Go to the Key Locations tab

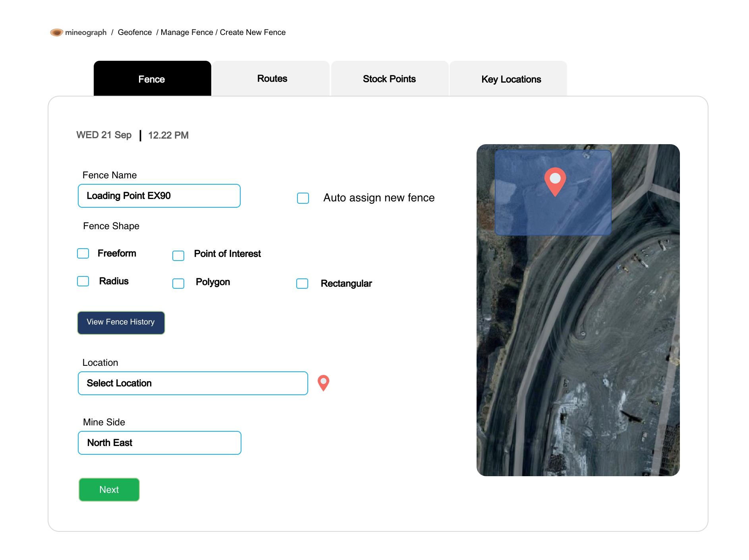pyautogui.click(x=511, y=79)
